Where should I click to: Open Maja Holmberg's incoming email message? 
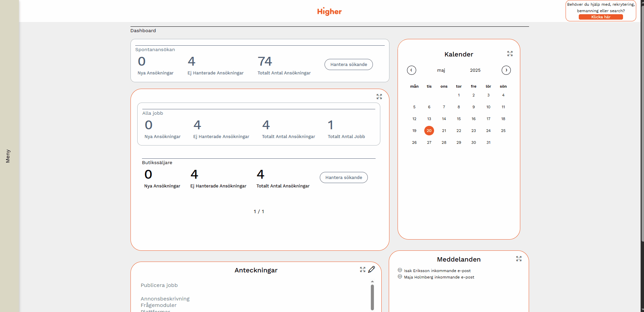[x=438, y=277]
